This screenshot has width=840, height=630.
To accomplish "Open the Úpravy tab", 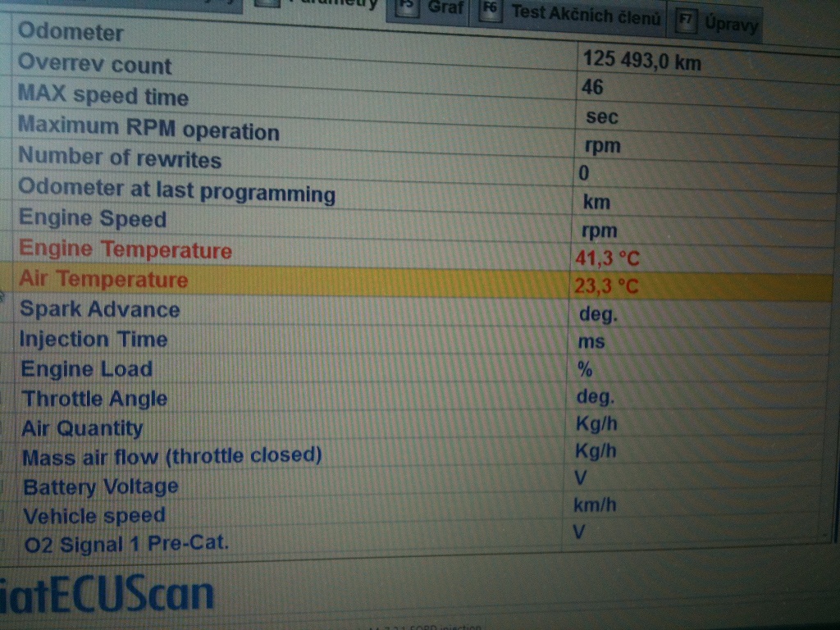I will [730, 23].
